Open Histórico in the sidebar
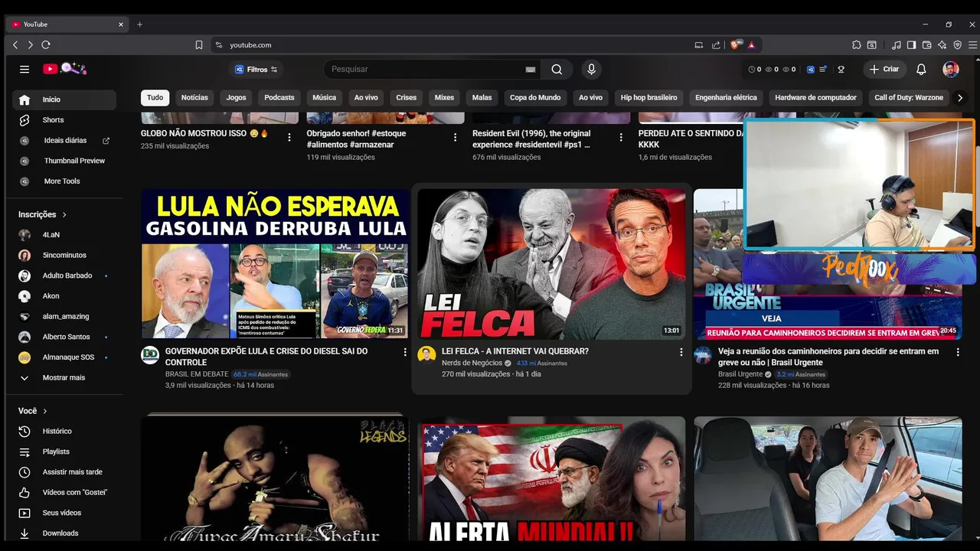Viewport: 980px width, 551px height. pos(64,431)
